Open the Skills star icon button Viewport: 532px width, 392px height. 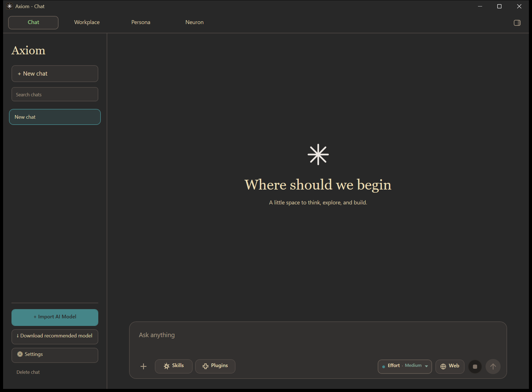174,366
